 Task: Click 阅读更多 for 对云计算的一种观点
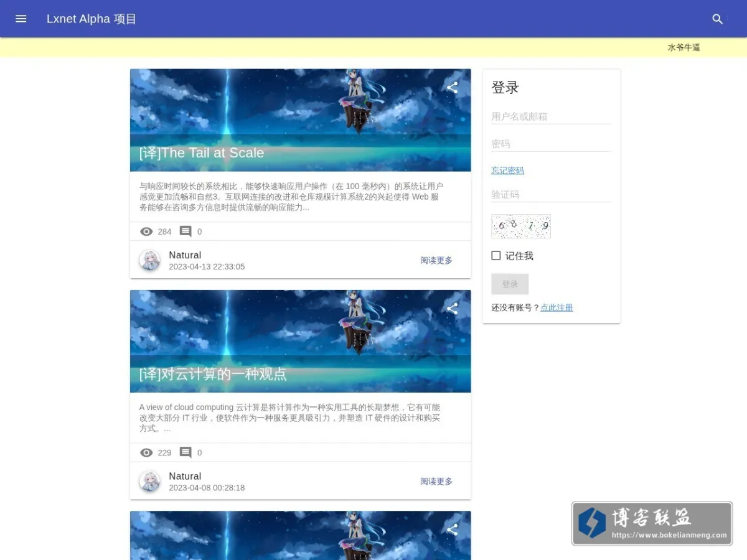[x=436, y=481]
